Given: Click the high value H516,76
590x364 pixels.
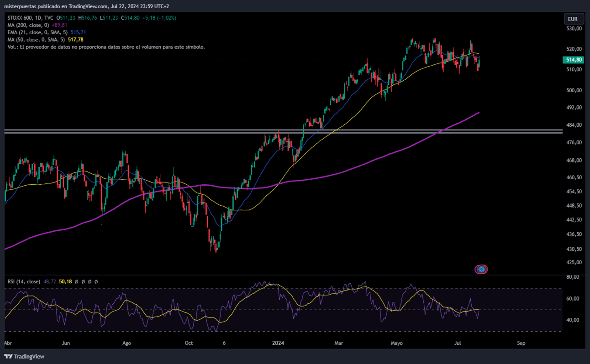Looking at the screenshot, I should click(87, 18).
